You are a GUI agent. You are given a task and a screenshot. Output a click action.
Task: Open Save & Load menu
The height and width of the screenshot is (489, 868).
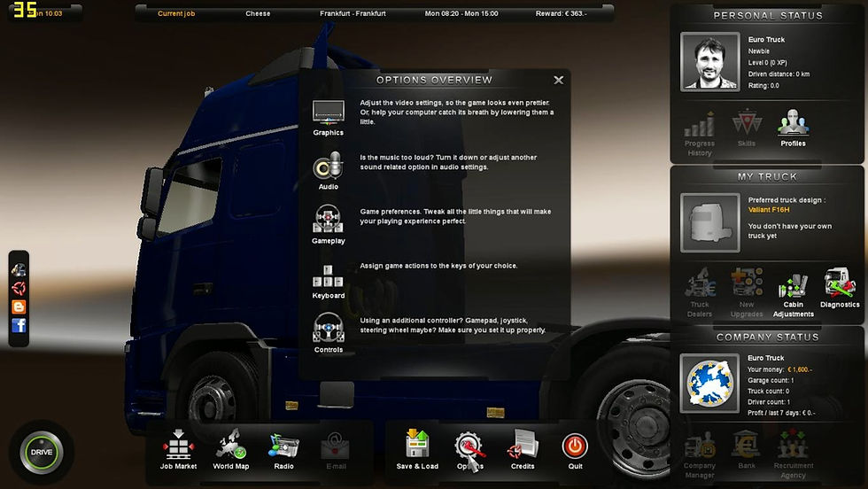[417, 450]
